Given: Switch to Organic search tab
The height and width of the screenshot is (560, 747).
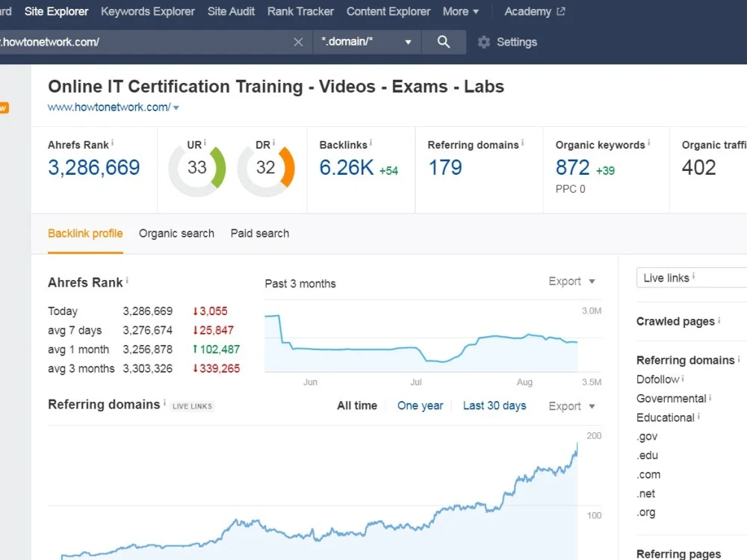Looking at the screenshot, I should (x=176, y=233).
